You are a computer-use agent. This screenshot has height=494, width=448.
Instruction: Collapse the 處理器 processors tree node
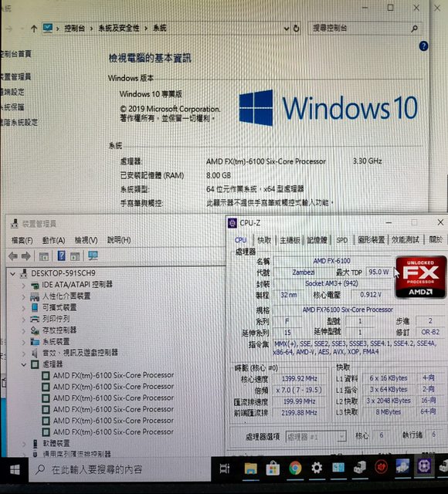(24, 365)
